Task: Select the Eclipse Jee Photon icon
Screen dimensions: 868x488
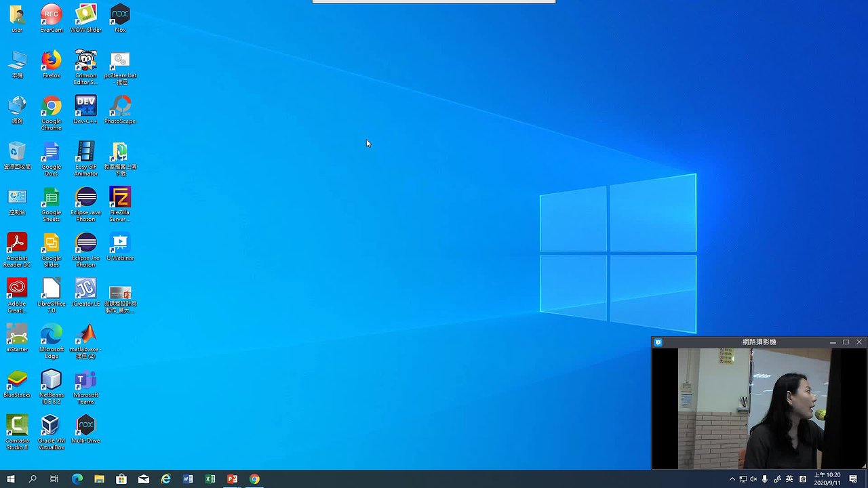Action: tap(85, 249)
